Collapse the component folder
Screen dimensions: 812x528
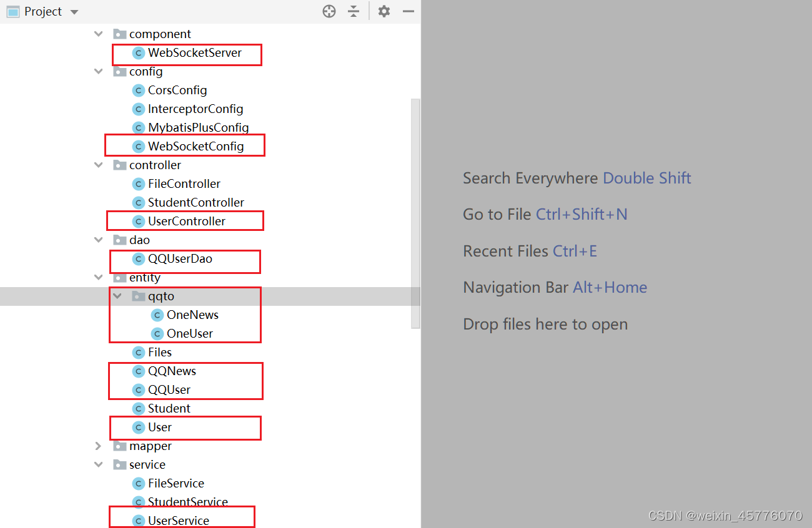point(98,34)
